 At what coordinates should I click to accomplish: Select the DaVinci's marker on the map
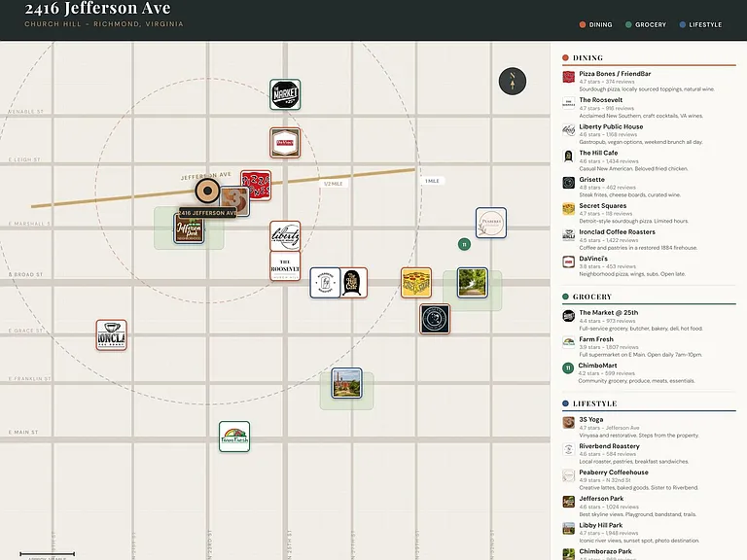[285, 143]
